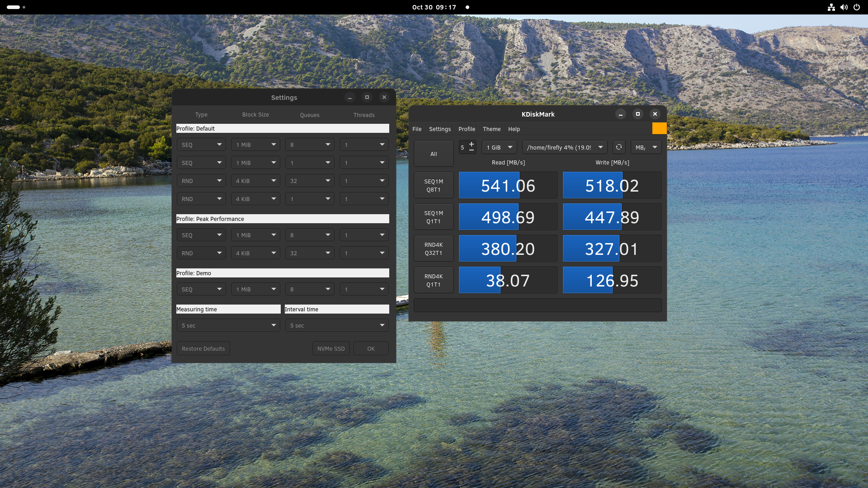Click the SEQ1M Q1T1 read result bar

[508, 216]
